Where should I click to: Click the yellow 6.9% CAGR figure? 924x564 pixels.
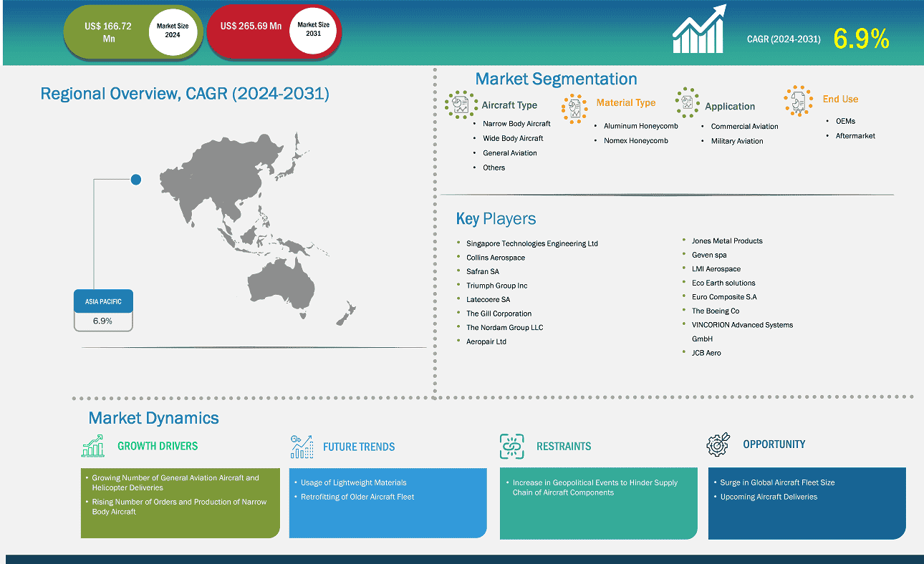862,39
